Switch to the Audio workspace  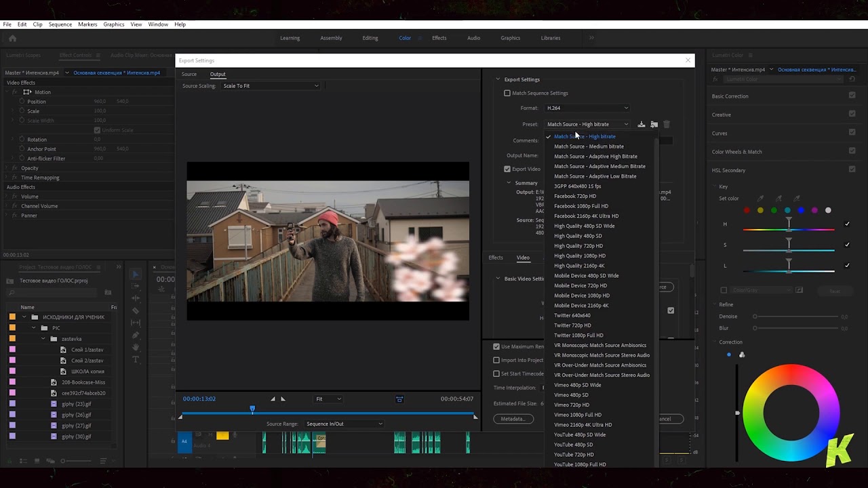(x=474, y=38)
